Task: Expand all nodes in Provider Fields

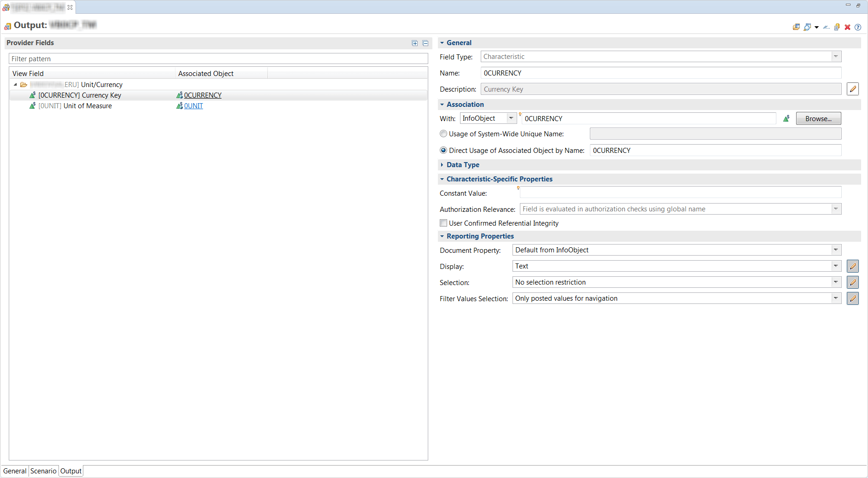Action: 414,43
